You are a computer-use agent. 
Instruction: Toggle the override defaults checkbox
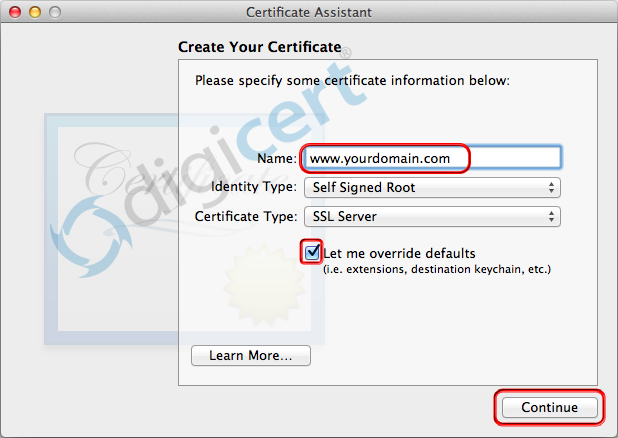tap(313, 252)
